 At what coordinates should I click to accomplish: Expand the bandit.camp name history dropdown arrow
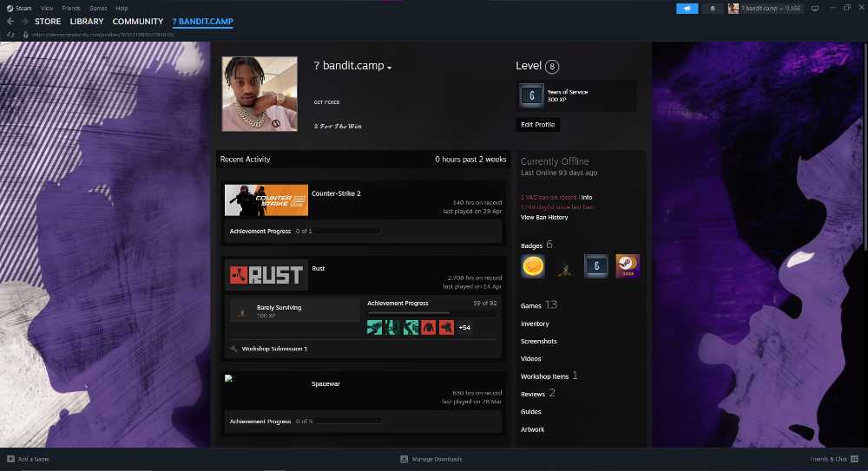click(389, 68)
